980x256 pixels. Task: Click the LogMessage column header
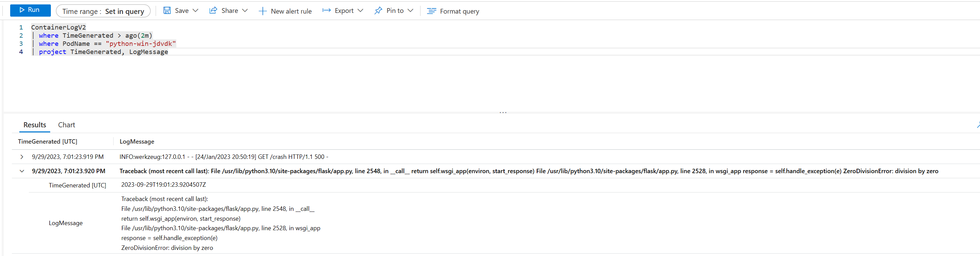pyautogui.click(x=137, y=142)
